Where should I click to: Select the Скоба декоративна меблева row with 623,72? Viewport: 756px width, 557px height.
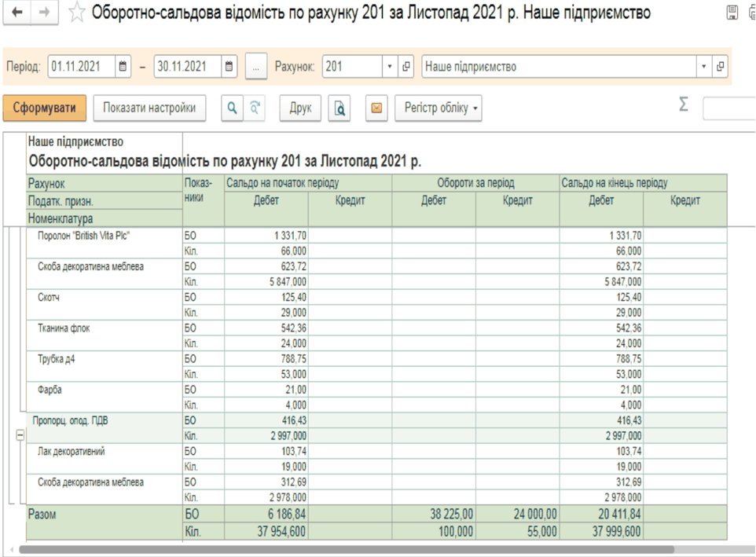point(105,274)
